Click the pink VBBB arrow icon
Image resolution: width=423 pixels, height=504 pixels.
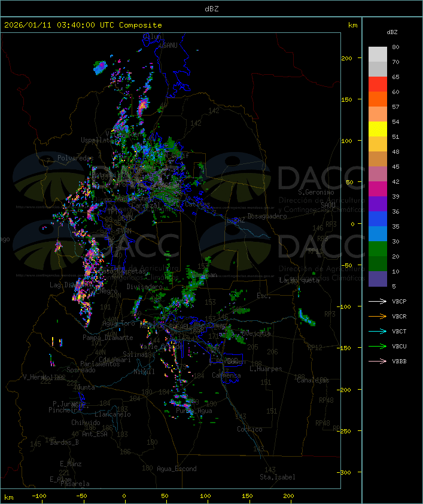click(378, 362)
